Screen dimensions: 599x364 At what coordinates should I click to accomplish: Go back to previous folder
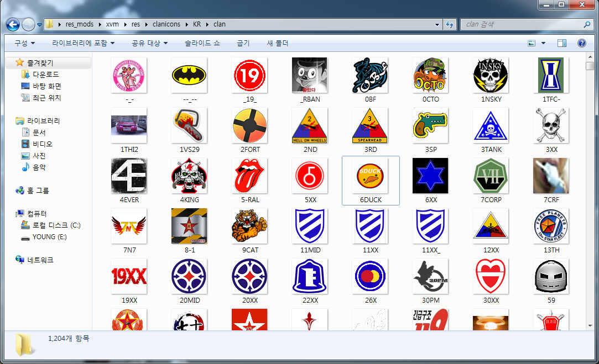point(13,24)
